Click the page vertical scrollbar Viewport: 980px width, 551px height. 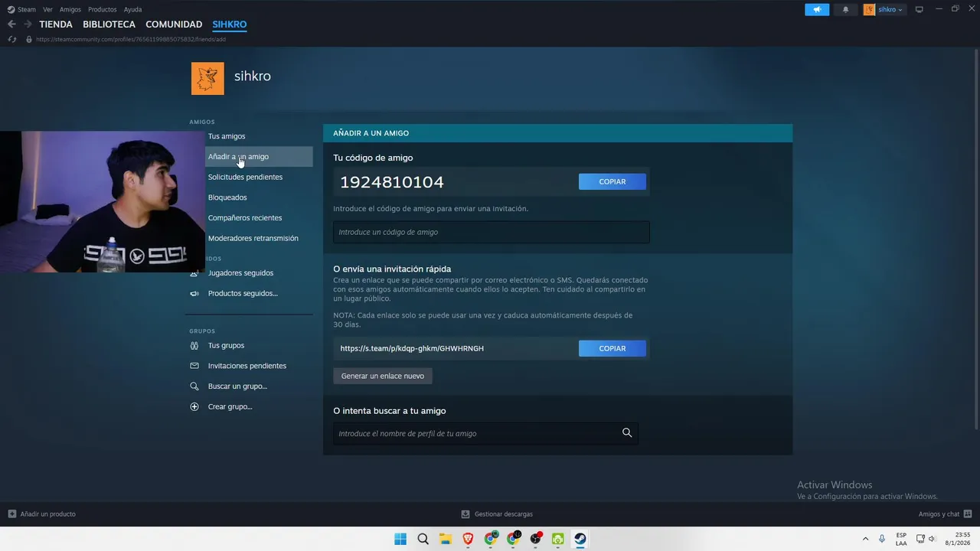coord(975,237)
